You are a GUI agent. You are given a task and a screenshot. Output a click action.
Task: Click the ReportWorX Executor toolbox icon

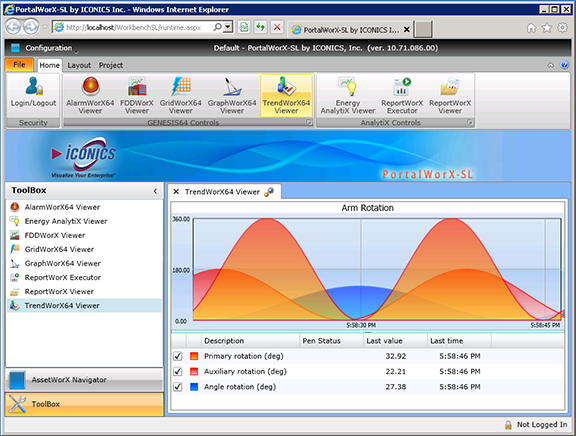coord(15,277)
